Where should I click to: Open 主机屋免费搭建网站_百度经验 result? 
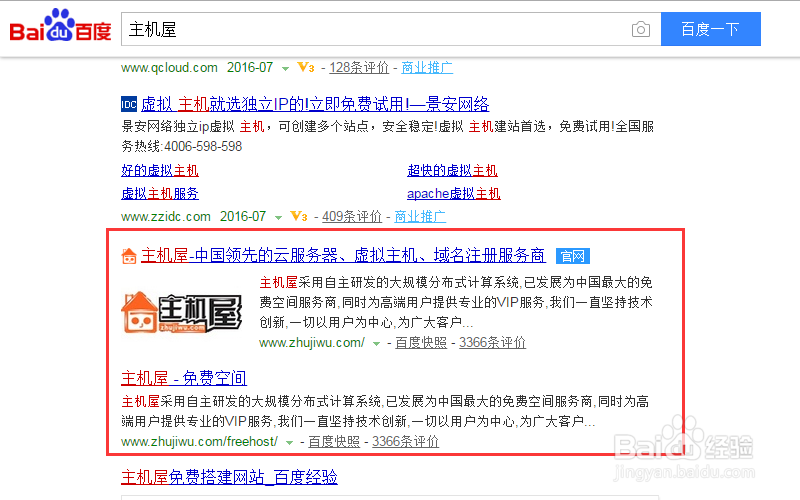[x=229, y=477]
